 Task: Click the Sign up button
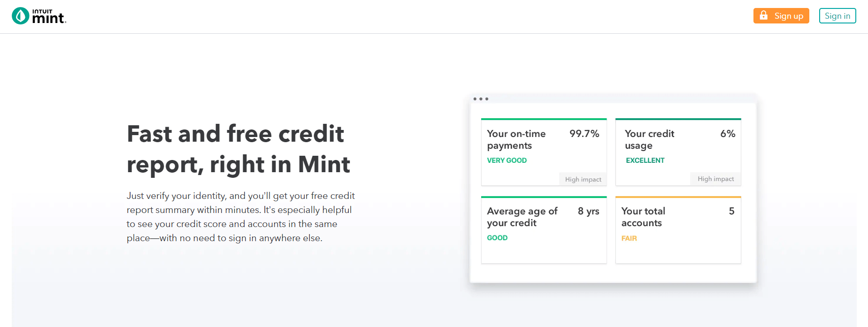tap(781, 15)
